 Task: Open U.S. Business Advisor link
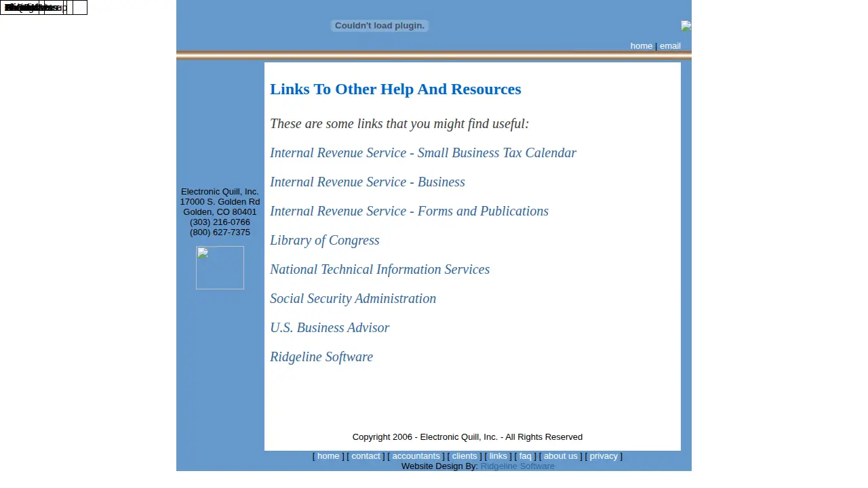[330, 328]
